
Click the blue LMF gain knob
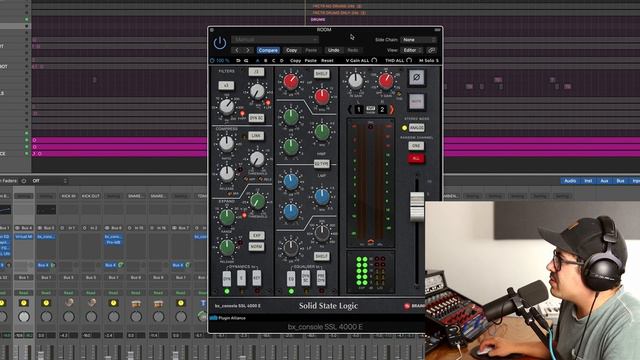coord(291,182)
